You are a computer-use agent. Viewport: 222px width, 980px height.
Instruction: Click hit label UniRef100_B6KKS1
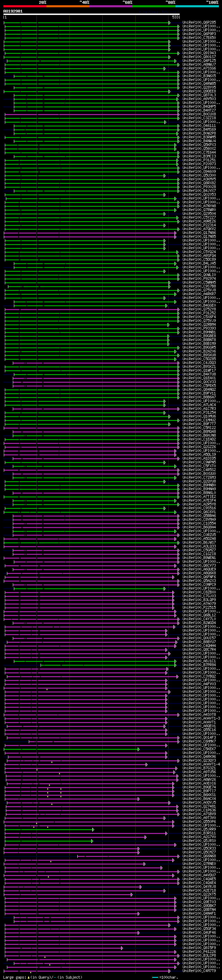[199, 795]
